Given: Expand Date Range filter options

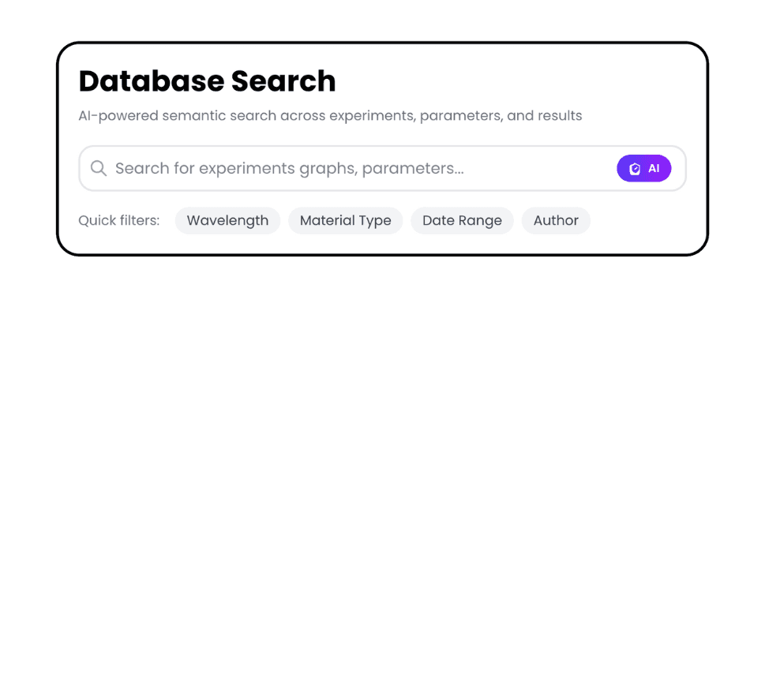Looking at the screenshot, I should [x=462, y=221].
